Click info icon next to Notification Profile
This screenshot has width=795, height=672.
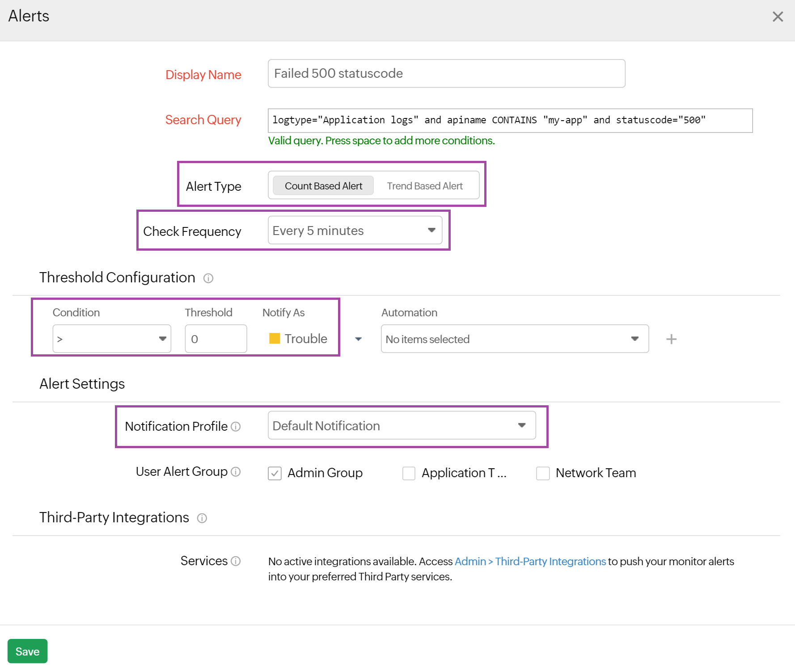pos(236,427)
